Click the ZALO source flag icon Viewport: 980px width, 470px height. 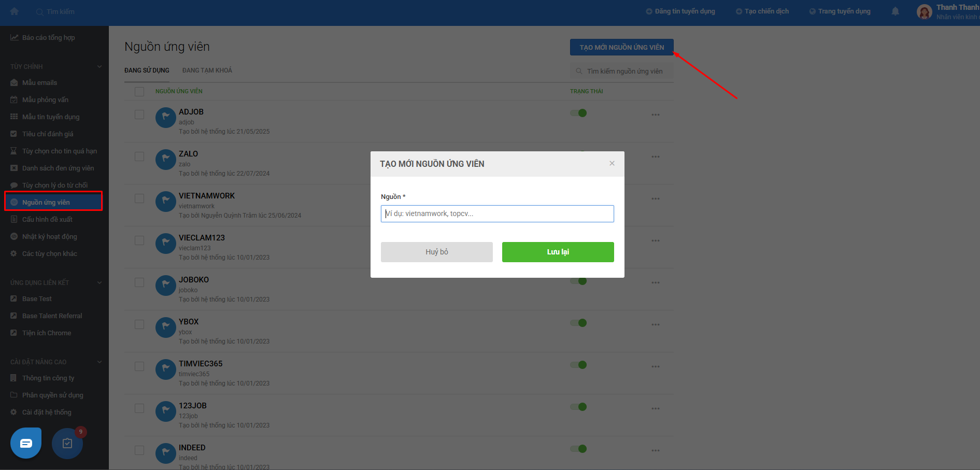[x=166, y=160]
